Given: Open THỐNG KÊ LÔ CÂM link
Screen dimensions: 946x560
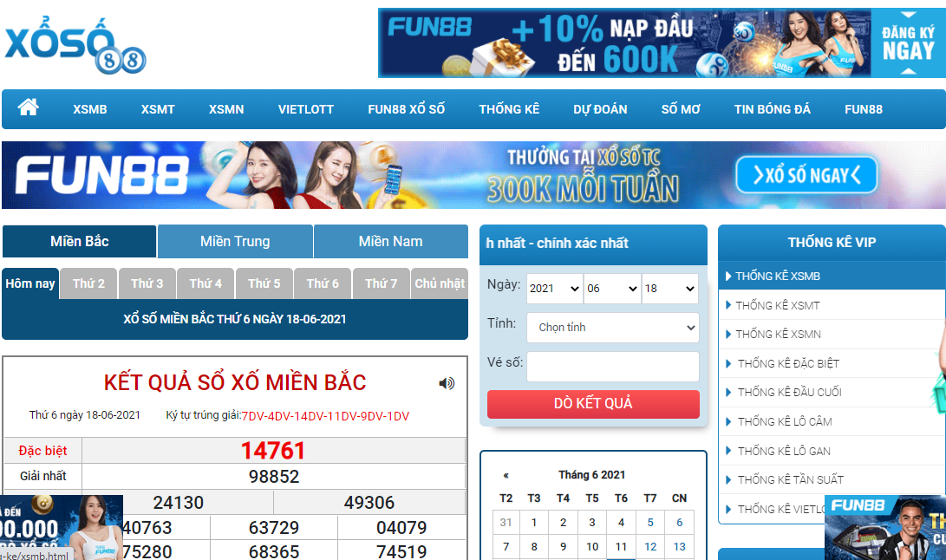Looking at the screenshot, I should pos(785,422).
